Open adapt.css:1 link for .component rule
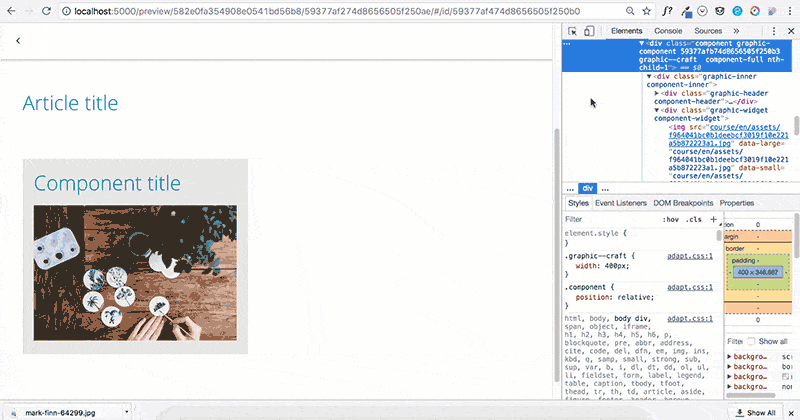This screenshot has width=800, height=420. 690,287
